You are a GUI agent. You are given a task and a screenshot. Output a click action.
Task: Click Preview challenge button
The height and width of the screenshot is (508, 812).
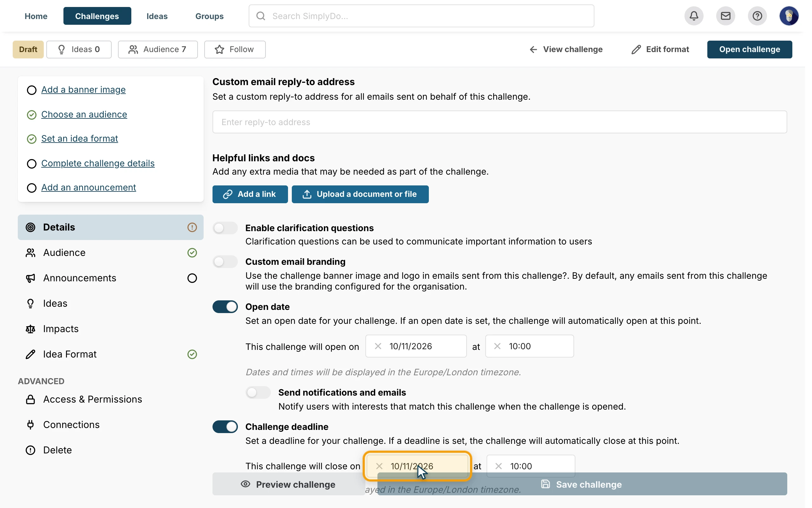289,484
